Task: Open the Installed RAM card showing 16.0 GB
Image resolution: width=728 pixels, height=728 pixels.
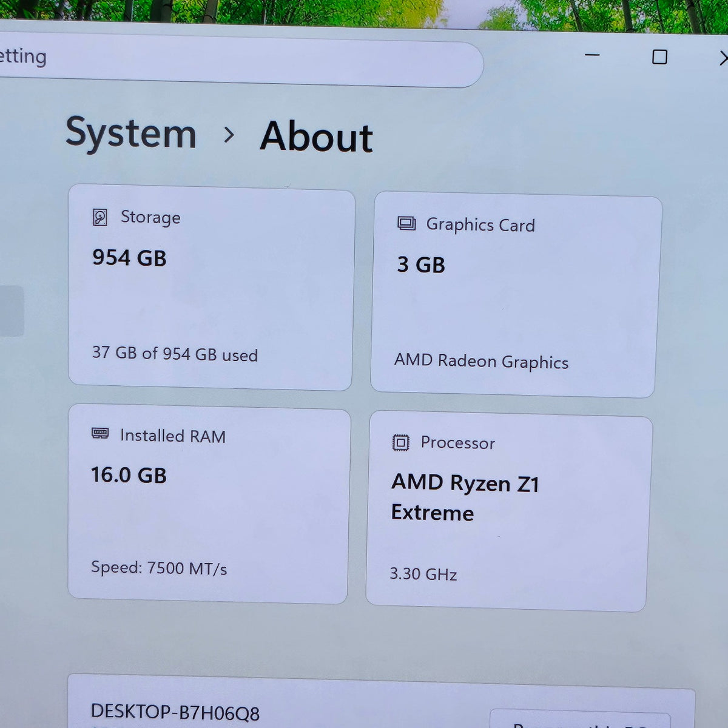Action: coord(209,504)
